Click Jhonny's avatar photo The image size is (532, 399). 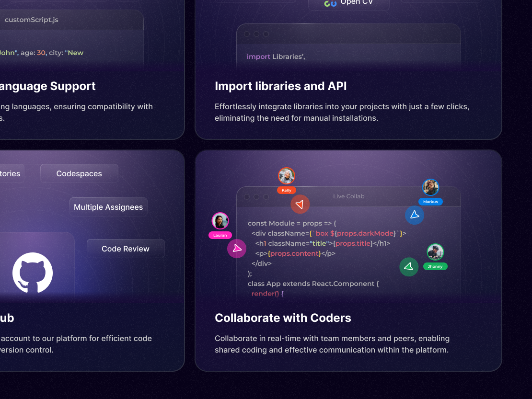tap(435, 252)
